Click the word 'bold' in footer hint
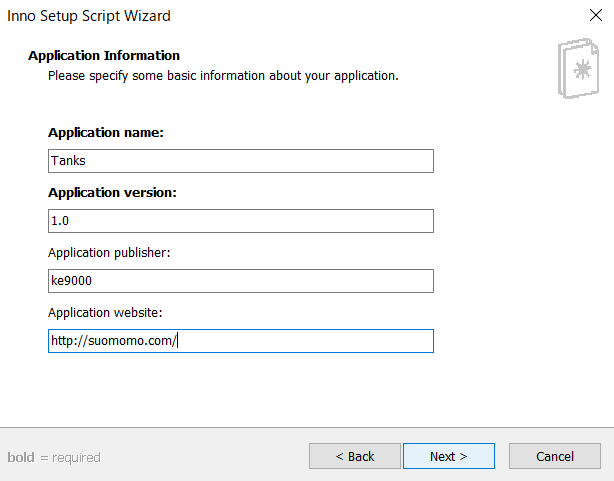This screenshot has height=481, width=614. (x=21, y=457)
